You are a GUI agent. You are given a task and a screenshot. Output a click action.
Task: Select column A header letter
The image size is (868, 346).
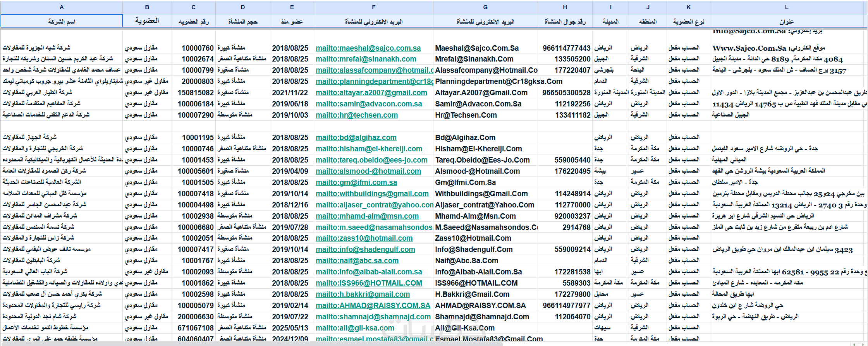[62, 7]
